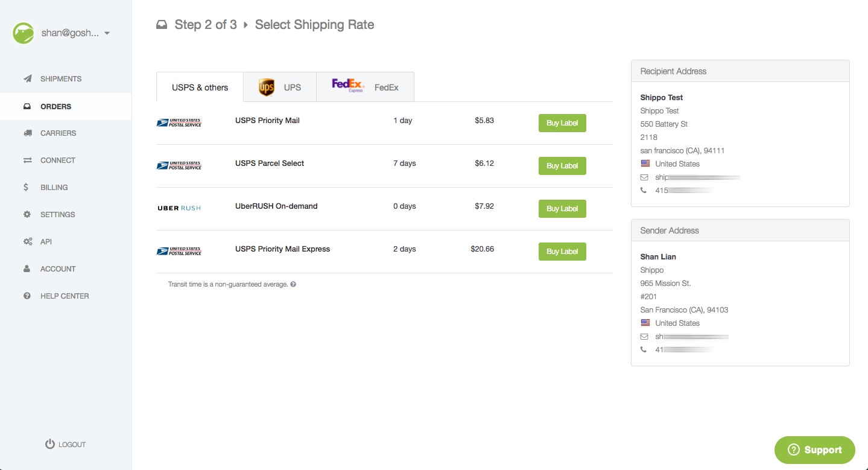
Task: Buy label for USPS Parcel Select
Action: coord(562,166)
